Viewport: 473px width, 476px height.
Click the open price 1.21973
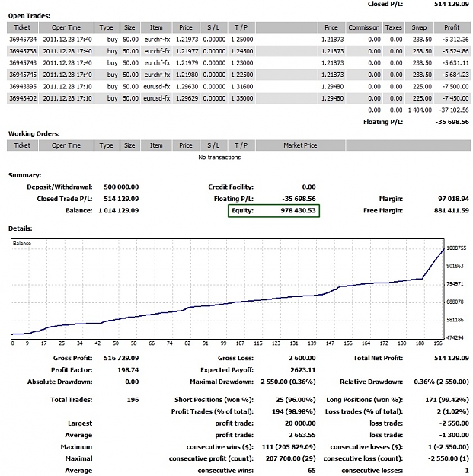pyautogui.click(x=187, y=40)
